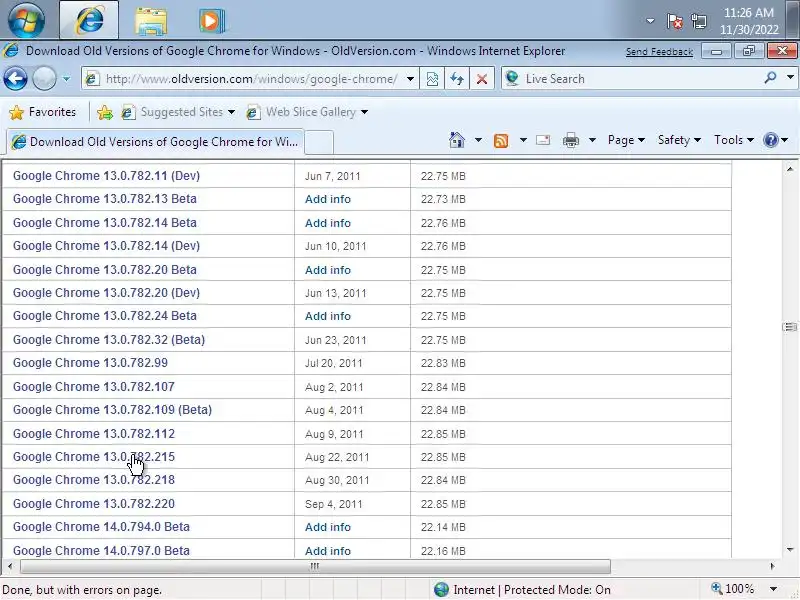Open Google Chrome 13.0.782.218 link

tap(94, 480)
